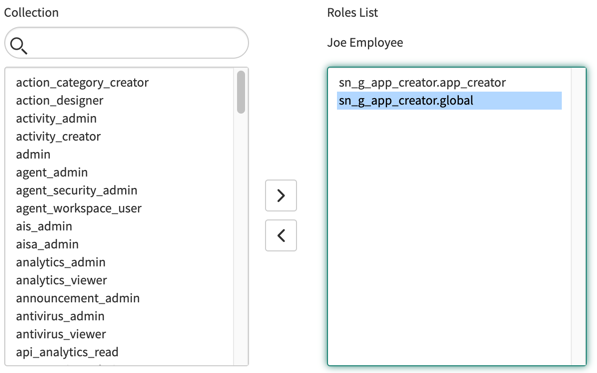The image size is (597, 373).
Task: Select agent_admin role
Action: 52,172
